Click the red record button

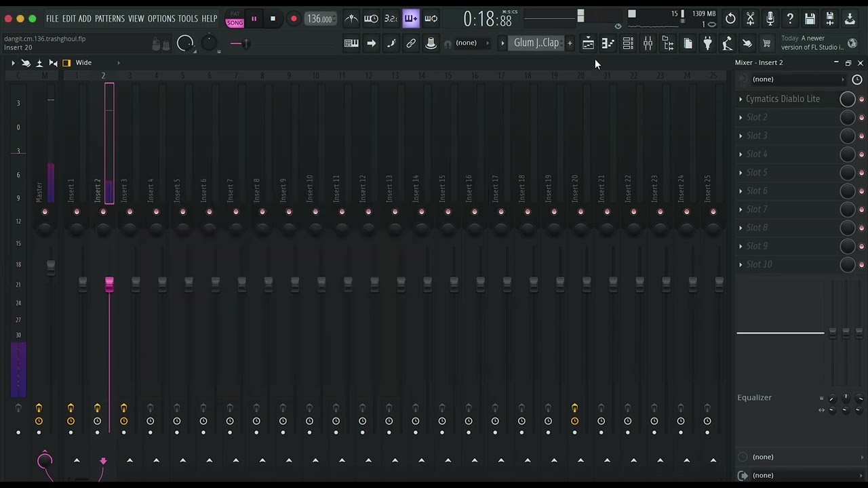tap(294, 19)
